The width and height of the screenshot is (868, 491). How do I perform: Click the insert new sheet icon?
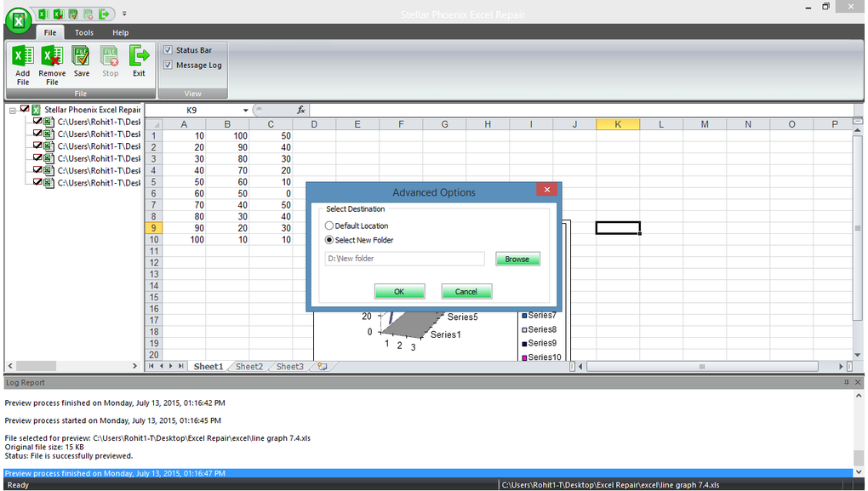323,367
